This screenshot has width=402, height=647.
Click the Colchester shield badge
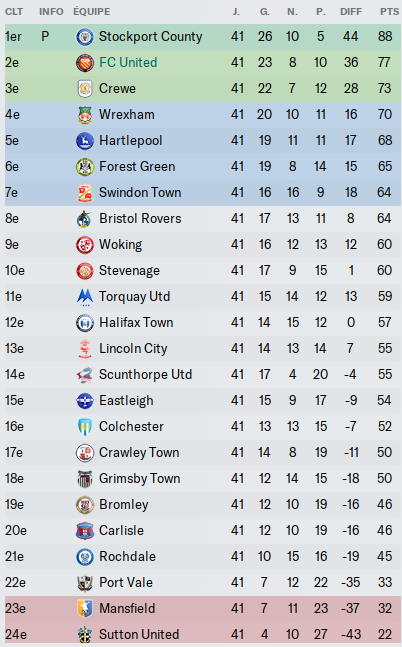[x=85, y=427]
